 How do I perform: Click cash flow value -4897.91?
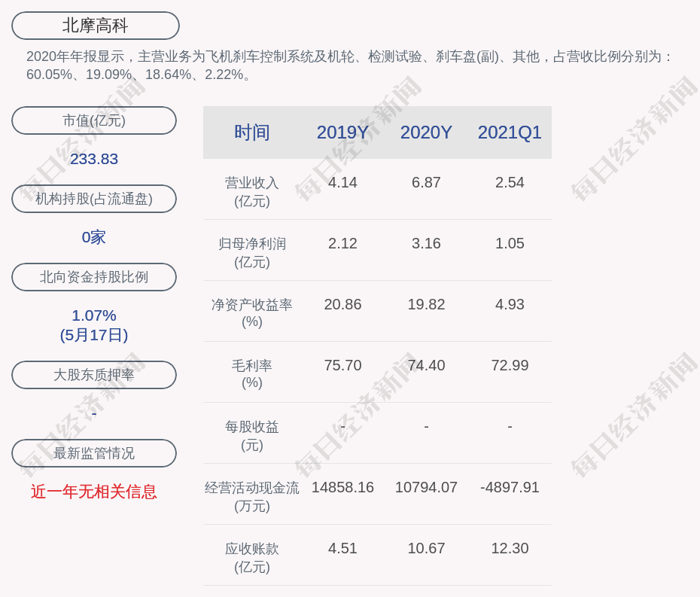click(x=510, y=487)
